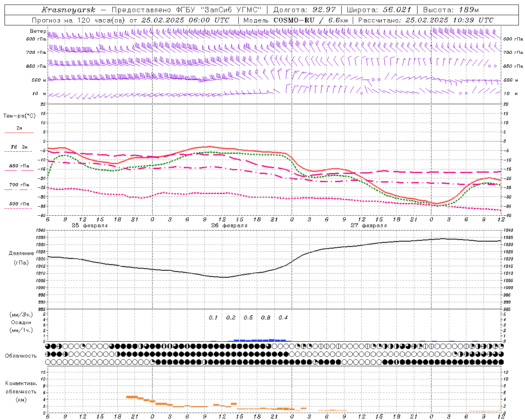Click the 'Высота: 189м' header value
The width and height of the screenshot is (525, 420).
click(x=451, y=10)
